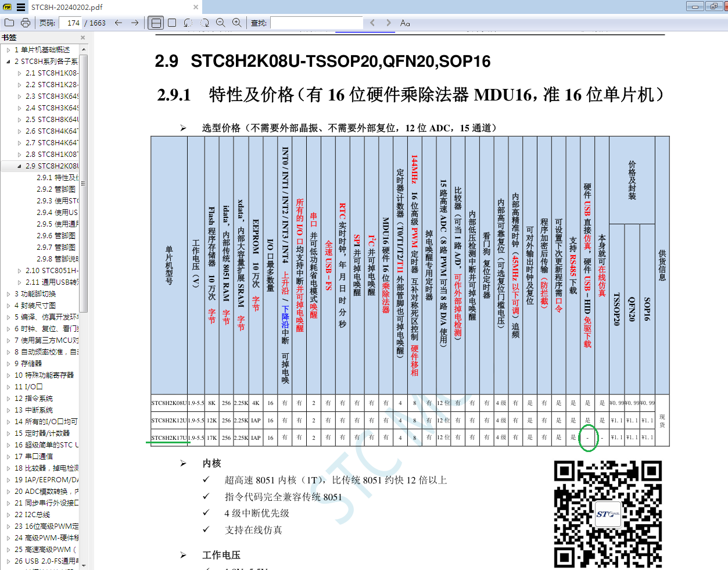The image size is (728, 570).
Task: Rotate page left with rotate icon
Action: point(188,23)
